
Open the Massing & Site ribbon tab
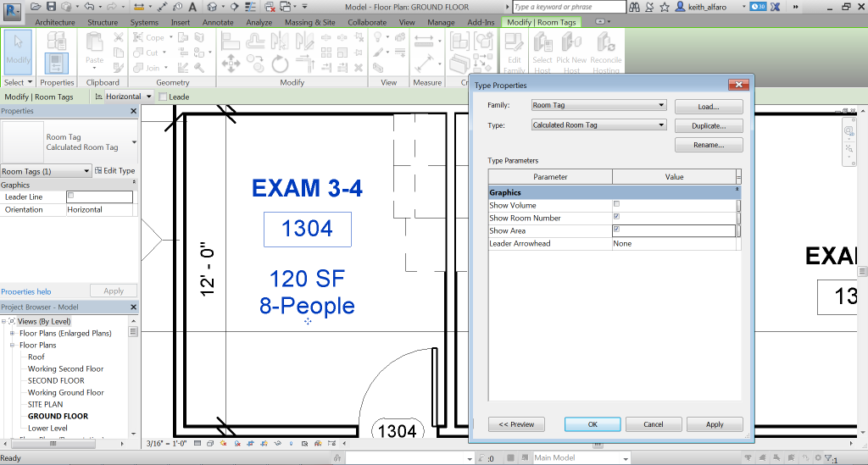[x=309, y=22]
